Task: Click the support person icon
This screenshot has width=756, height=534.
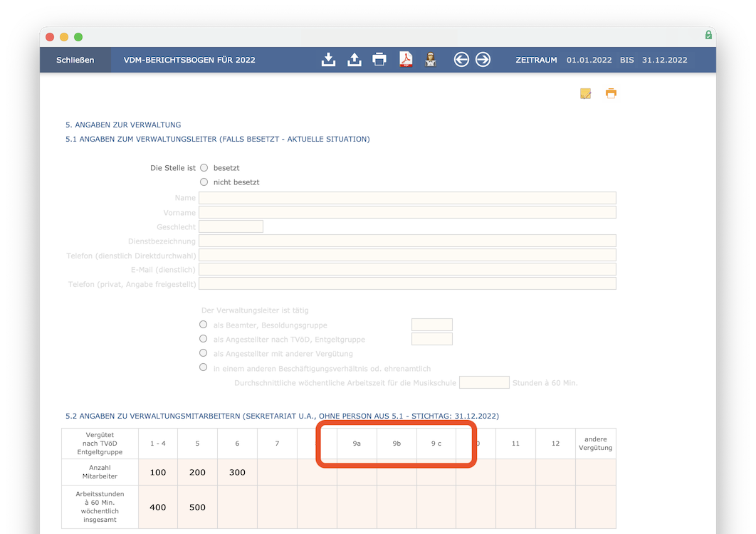Action: (431, 60)
